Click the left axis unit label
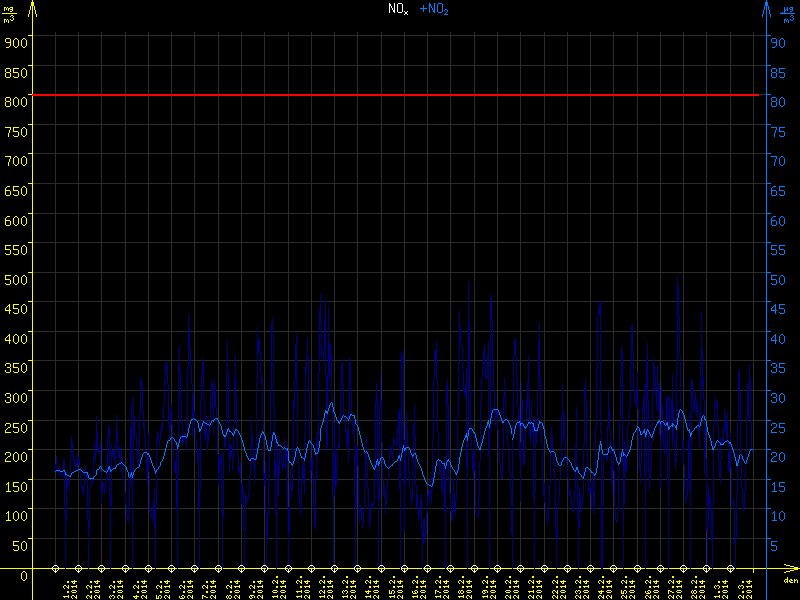Screen dimensions: 800x600 [9, 13]
